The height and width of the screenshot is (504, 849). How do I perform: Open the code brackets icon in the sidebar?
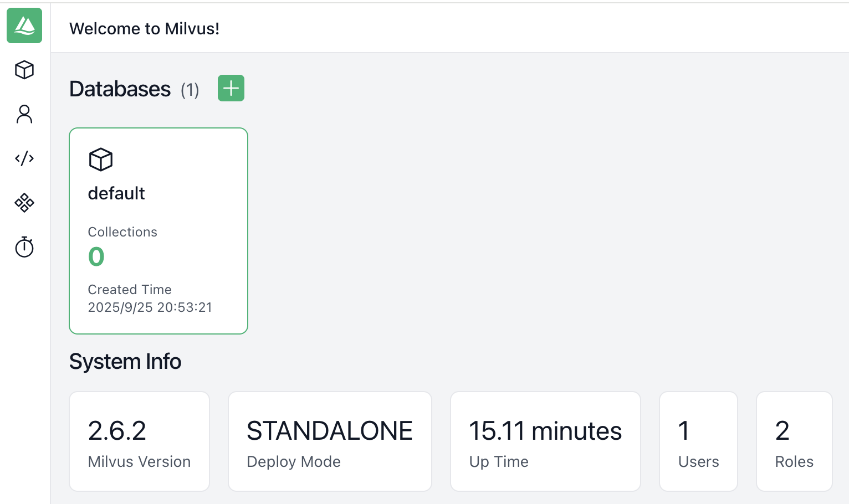coord(24,158)
